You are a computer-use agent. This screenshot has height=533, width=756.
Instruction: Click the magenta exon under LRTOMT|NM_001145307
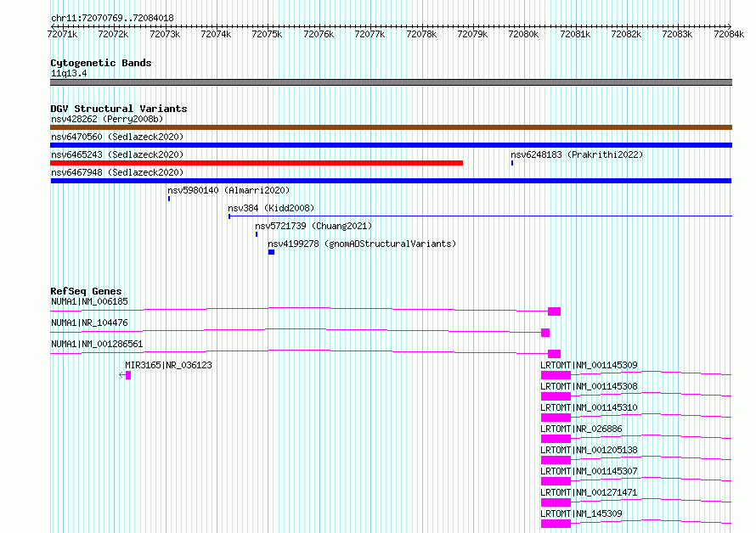pos(556,481)
